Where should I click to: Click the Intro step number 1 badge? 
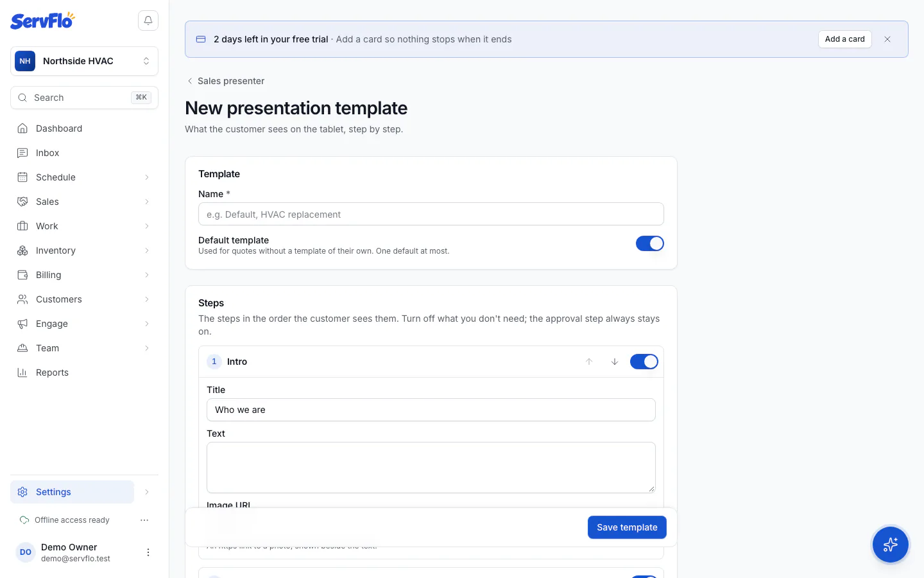pyautogui.click(x=214, y=362)
